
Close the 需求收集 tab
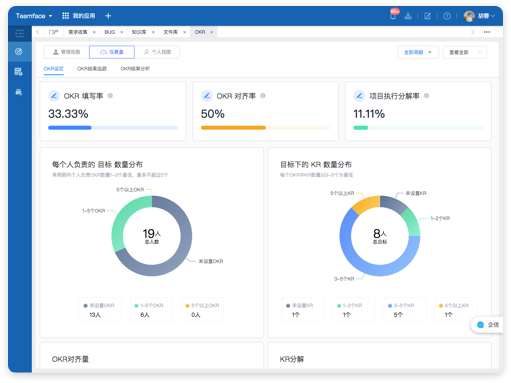94,32
